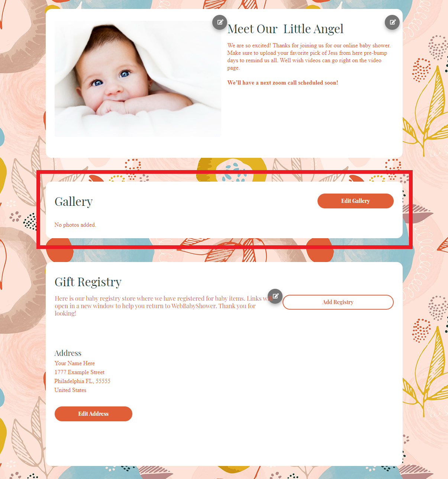Select the baby photo image
The height and width of the screenshot is (479, 448).
tap(138, 79)
